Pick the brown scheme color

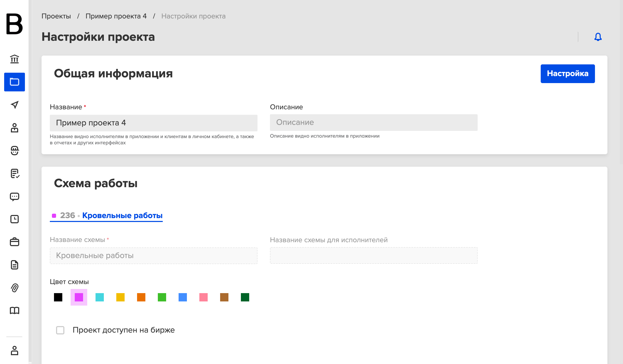[224, 297]
